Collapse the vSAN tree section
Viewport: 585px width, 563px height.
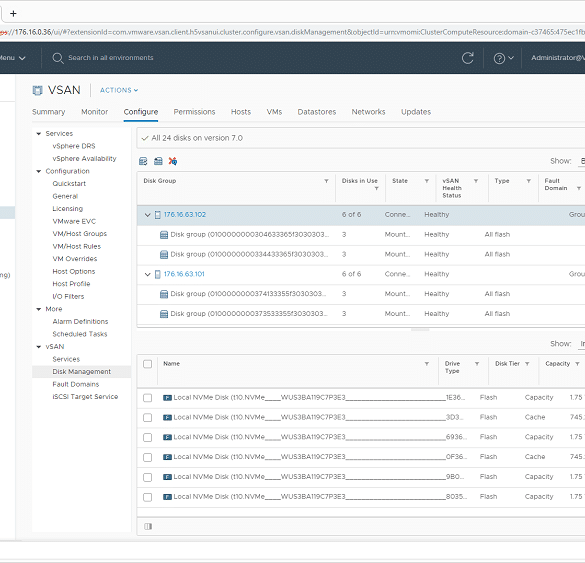(38, 347)
